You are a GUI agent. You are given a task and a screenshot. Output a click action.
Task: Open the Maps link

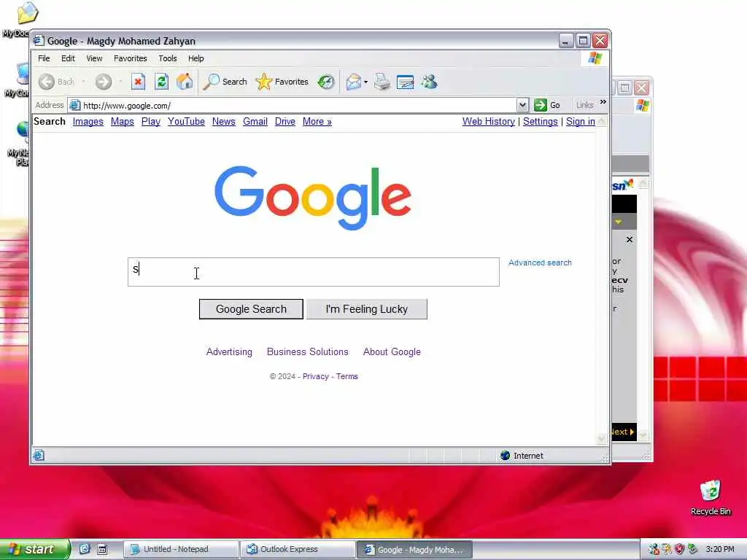click(x=123, y=122)
